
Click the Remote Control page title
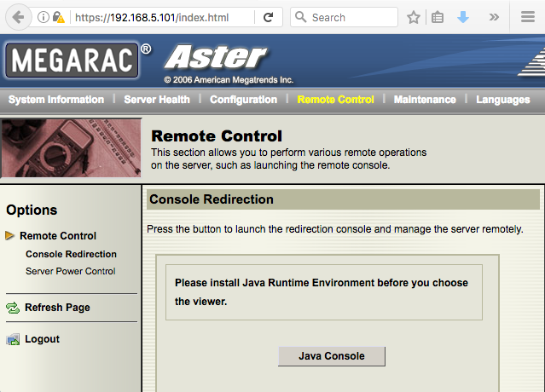point(217,135)
